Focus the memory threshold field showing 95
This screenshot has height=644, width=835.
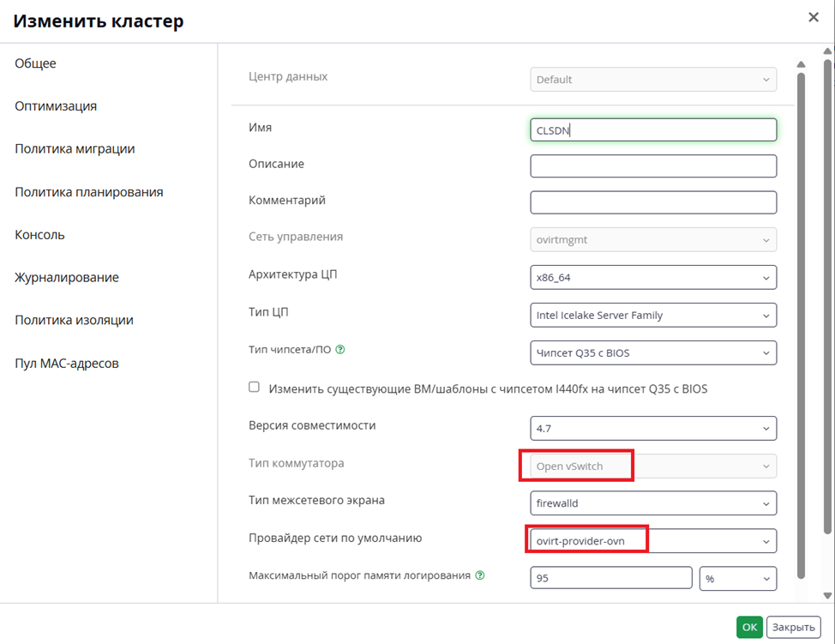tap(610, 578)
